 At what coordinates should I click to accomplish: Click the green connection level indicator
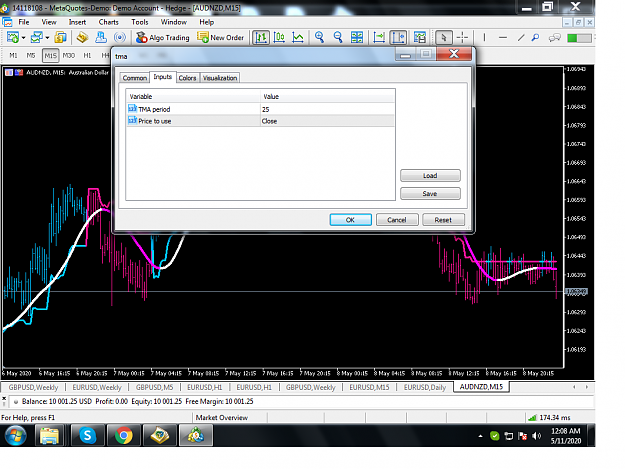click(x=579, y=38)
